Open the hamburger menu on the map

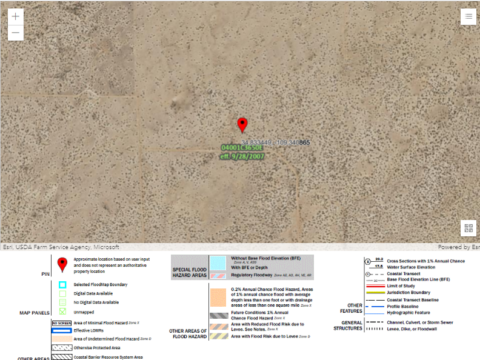[468, 16]
